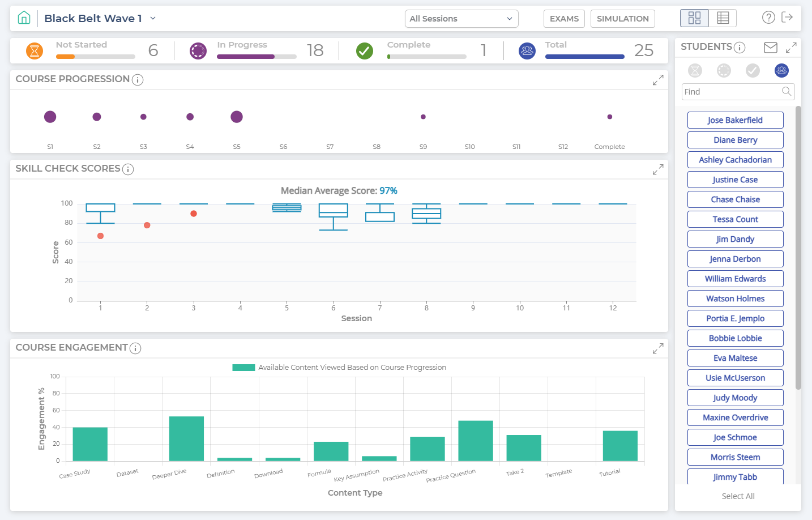Click the logout icon
Image resolution: width=812 pixels, height=520 pixels.
tap(787, 18)
